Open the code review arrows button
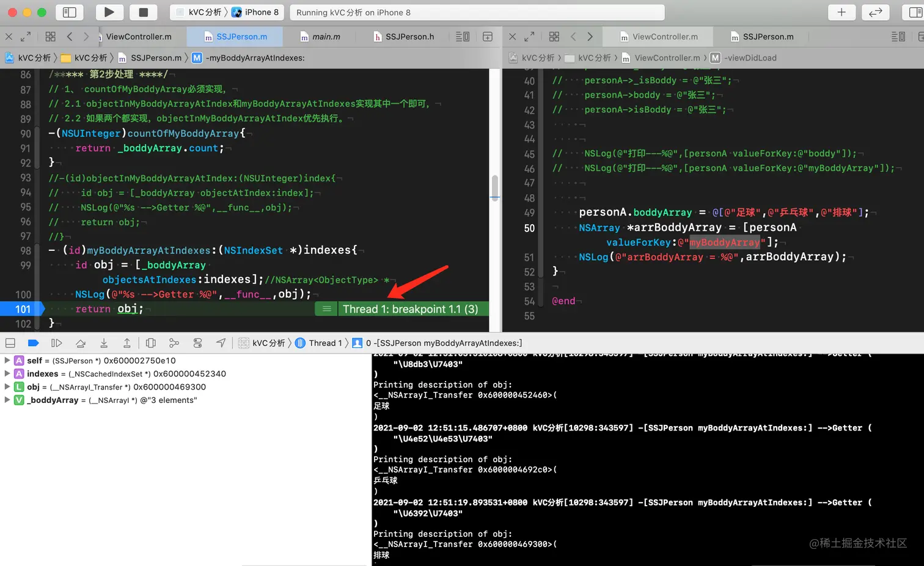The width and height of the screenshot is (924, 566). point(876,12)
